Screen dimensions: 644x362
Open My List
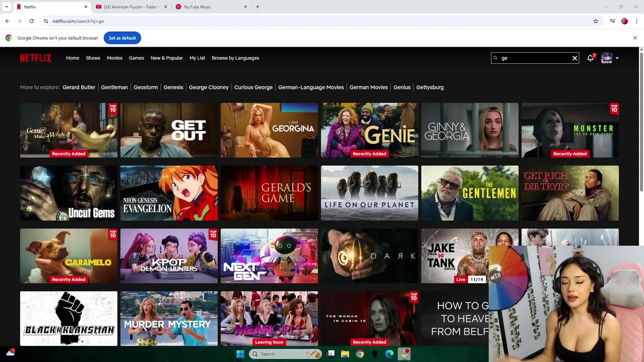pyautogui.click(x=197, y=58)
